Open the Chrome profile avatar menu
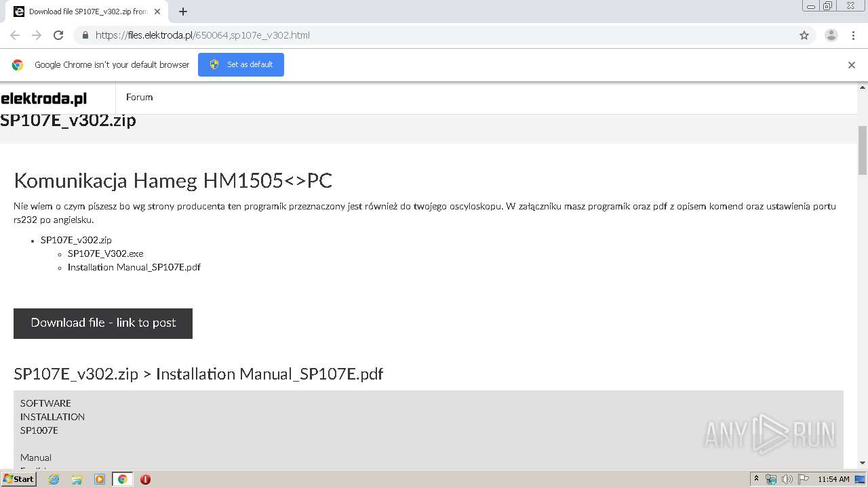 831,35
